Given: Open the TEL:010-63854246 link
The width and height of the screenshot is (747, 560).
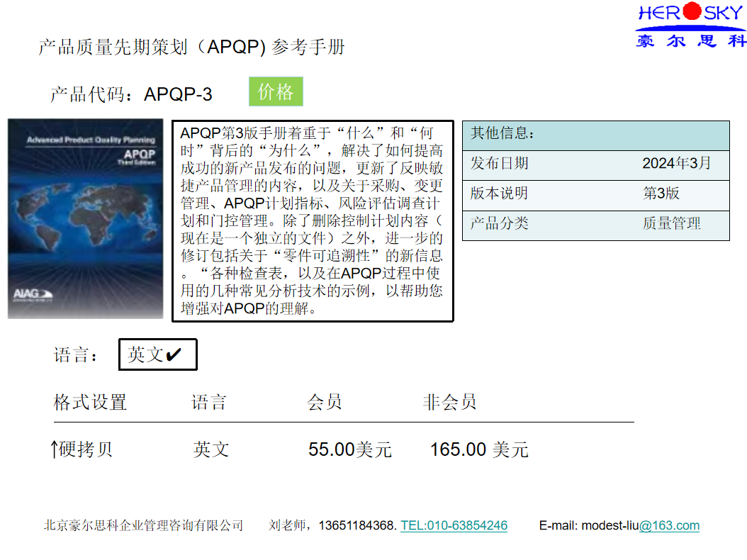Looking at the screenshot, I should click(x=454, y=525).
